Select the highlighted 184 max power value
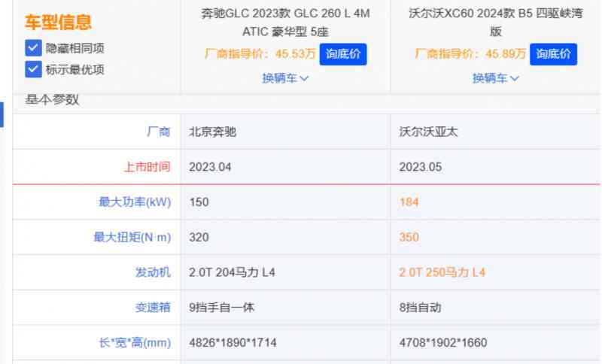Image resolution: width=602 pixels, height=364 pixels. (409, 202)
